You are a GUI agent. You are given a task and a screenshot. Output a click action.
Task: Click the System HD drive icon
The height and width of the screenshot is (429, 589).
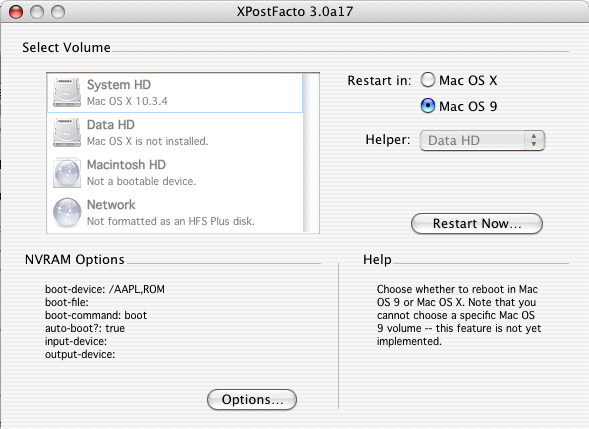click(x=67, y=92)
